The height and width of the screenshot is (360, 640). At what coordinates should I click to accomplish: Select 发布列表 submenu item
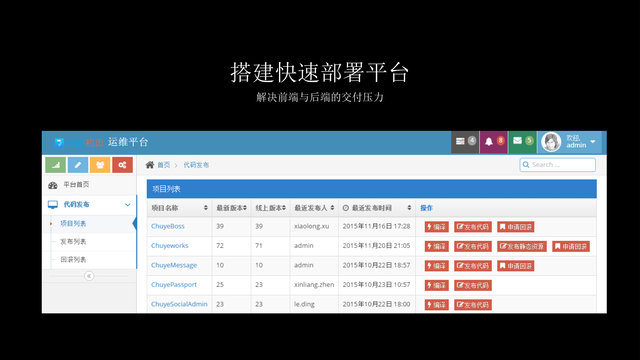click(x=73, y=242)
